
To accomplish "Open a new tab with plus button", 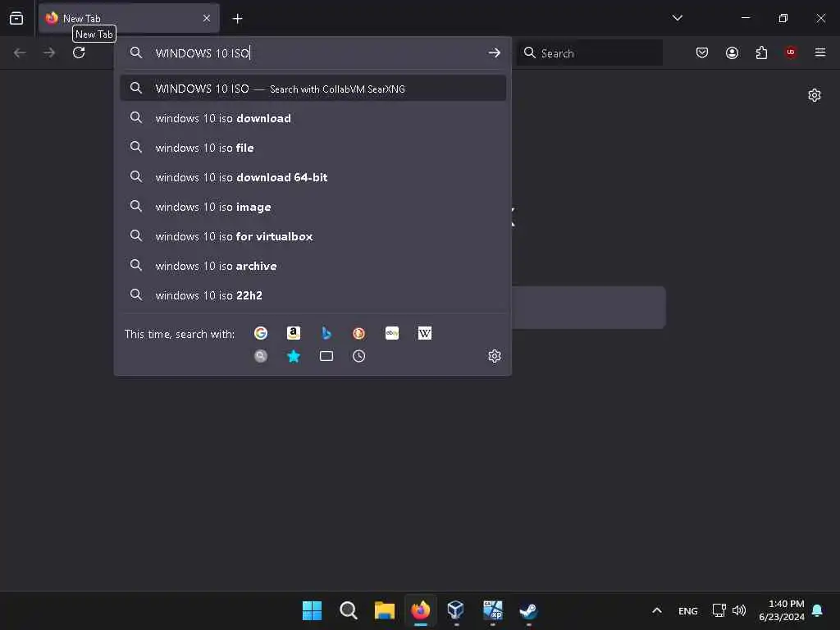I will pyautogui.click(x=237, y=19).
